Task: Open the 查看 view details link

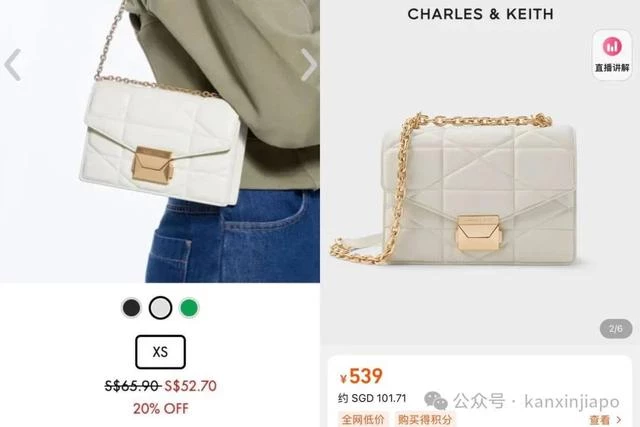Action: (599, 420)
